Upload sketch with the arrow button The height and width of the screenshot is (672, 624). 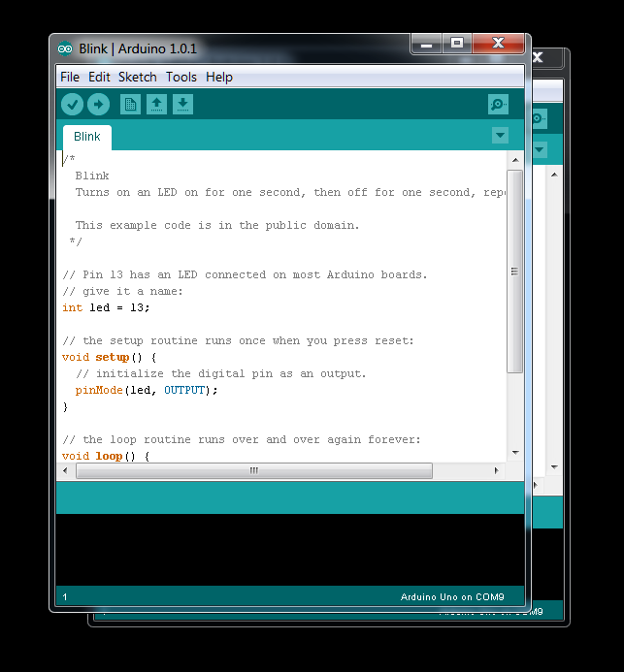point(99,105)
